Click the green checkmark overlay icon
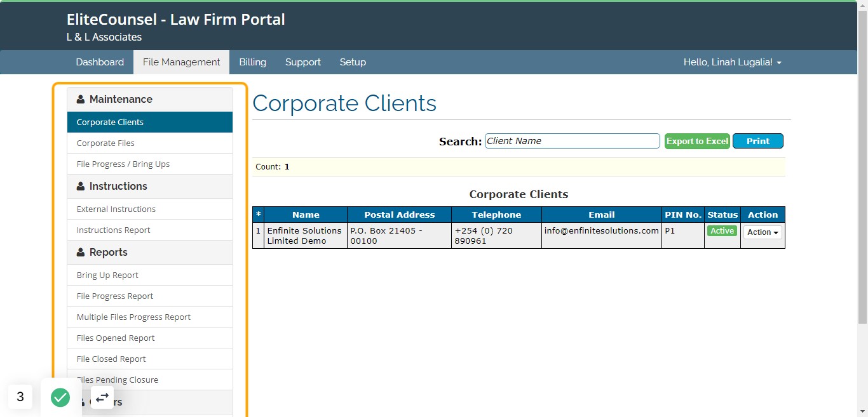Image resolution: width=868 pixels, height=417 pixels. pos(60,397)
